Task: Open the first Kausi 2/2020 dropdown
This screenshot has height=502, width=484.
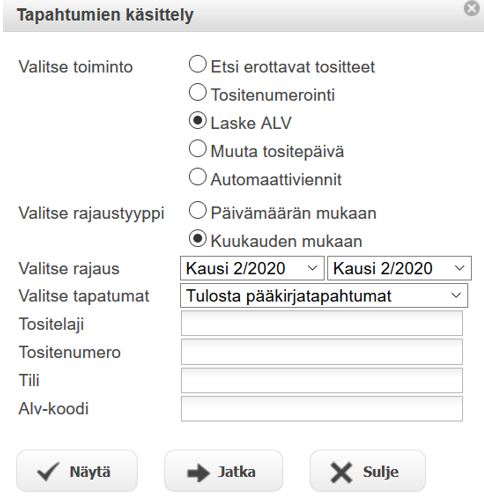Action: coord(252,268)
